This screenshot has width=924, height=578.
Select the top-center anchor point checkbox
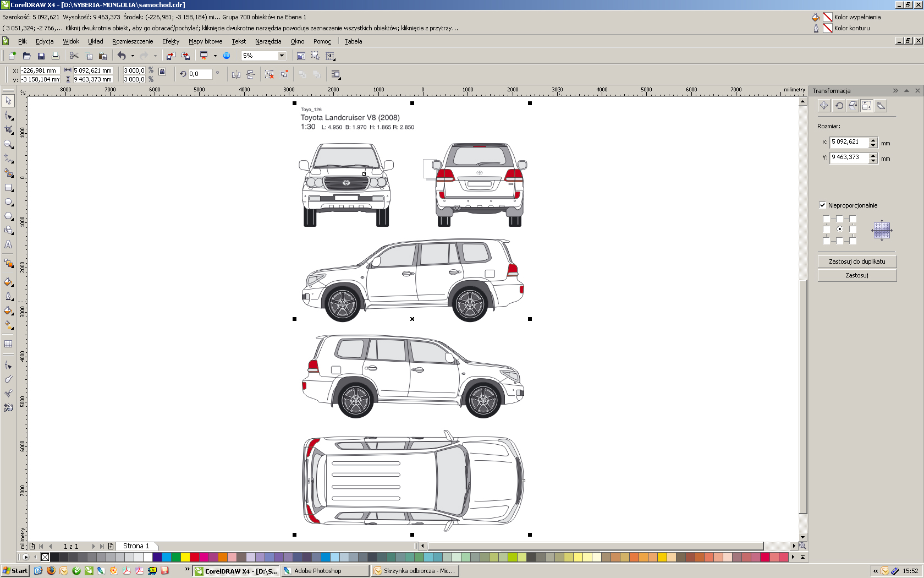(x=839, y=219)
